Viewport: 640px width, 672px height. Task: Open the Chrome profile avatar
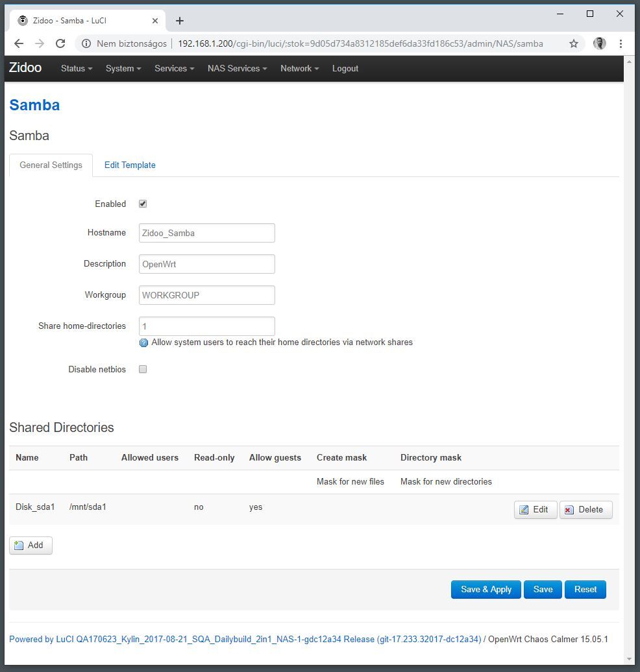click(599, 43)
